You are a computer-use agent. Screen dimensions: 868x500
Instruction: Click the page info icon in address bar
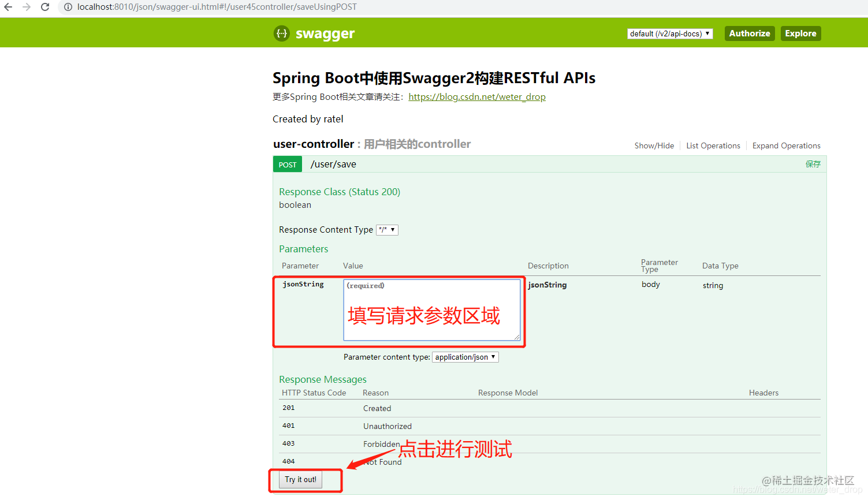68,7
